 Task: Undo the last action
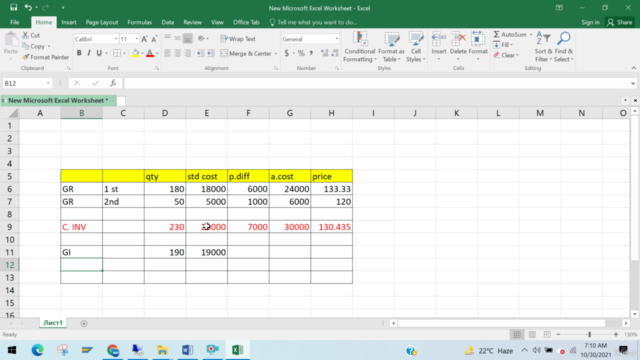28,7
